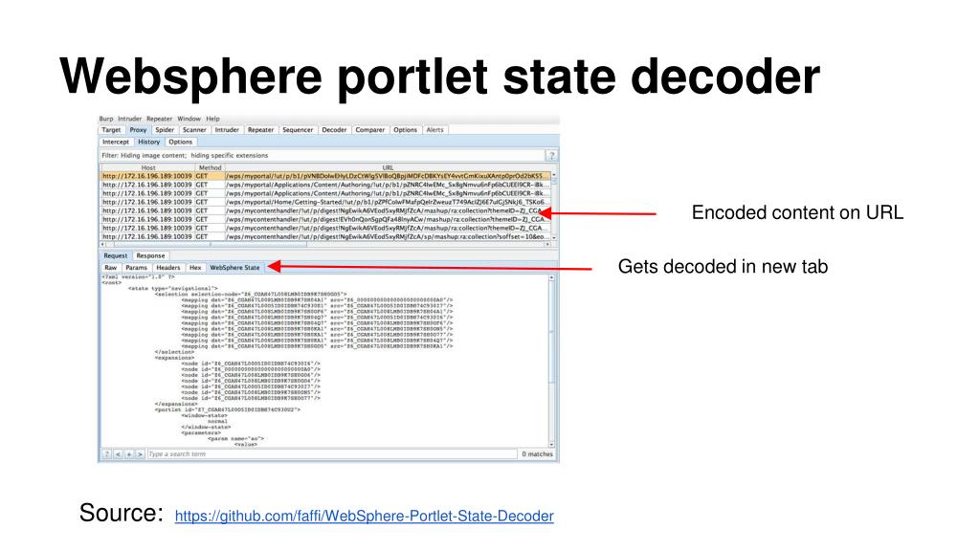The image size is (980, 551).
Task: Click the 'window-state' normal value text
Action: coord(217,422)
